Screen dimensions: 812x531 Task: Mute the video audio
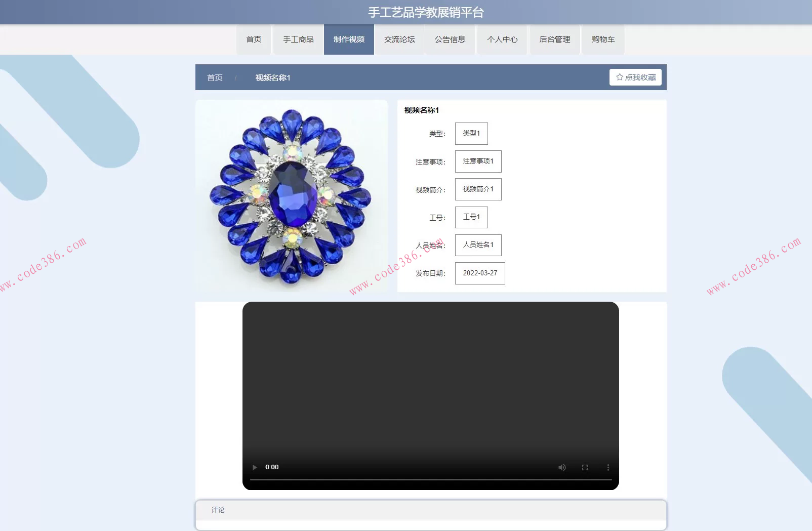[562, 467]
